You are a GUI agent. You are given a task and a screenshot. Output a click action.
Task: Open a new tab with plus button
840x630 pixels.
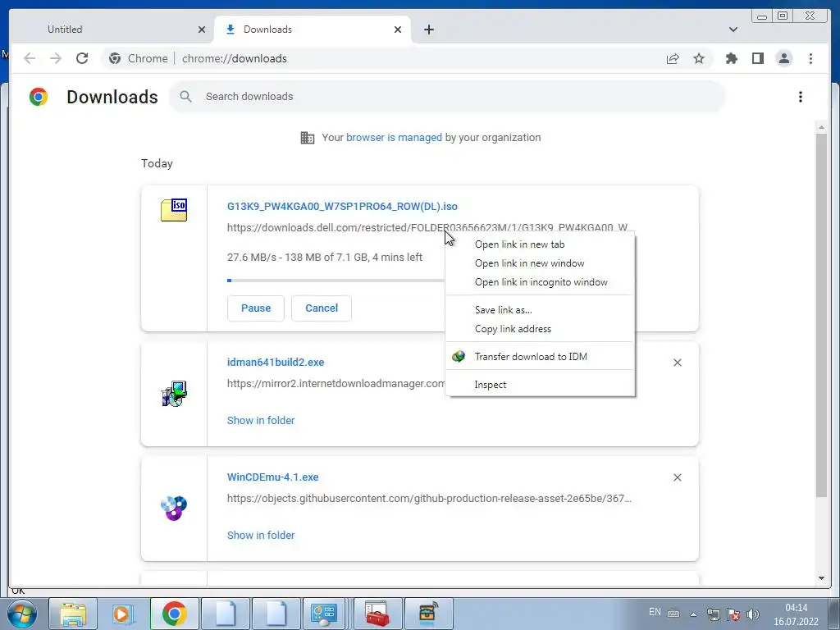pyautogui.click(x=428, y=30)
